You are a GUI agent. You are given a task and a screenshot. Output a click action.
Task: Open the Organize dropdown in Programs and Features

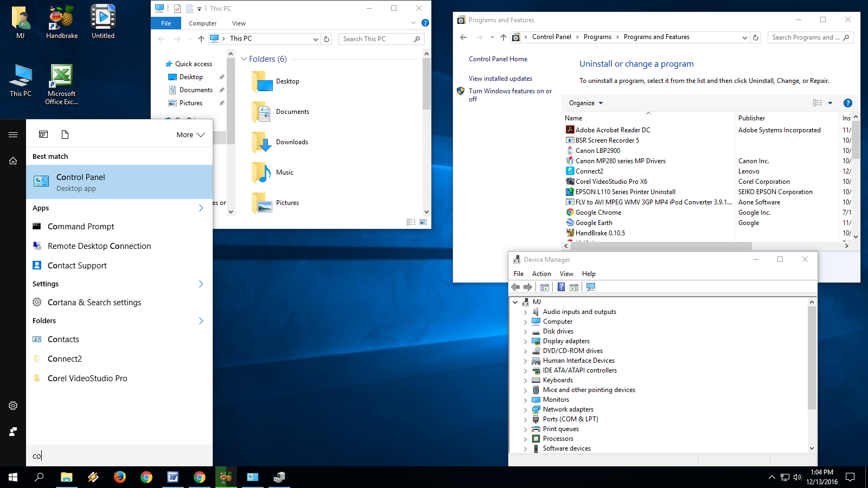click(x=585, y=102)
